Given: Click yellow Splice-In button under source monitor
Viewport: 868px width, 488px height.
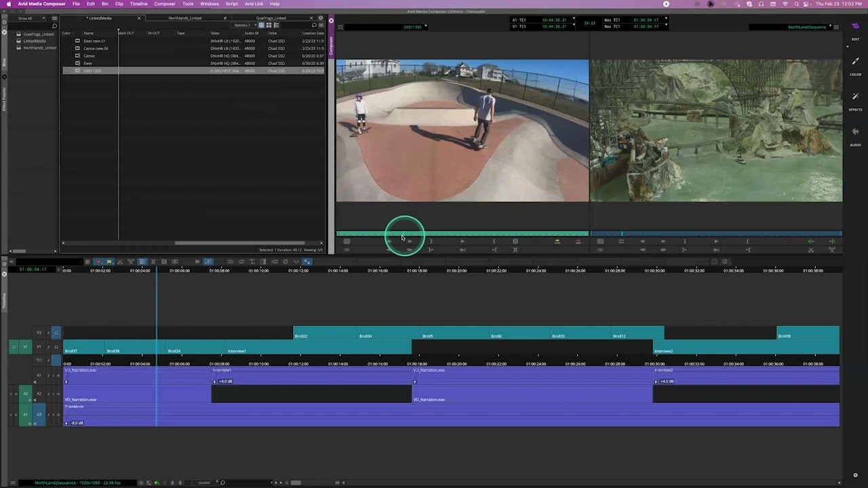Looking at the screenshot, I should point(557,241).
